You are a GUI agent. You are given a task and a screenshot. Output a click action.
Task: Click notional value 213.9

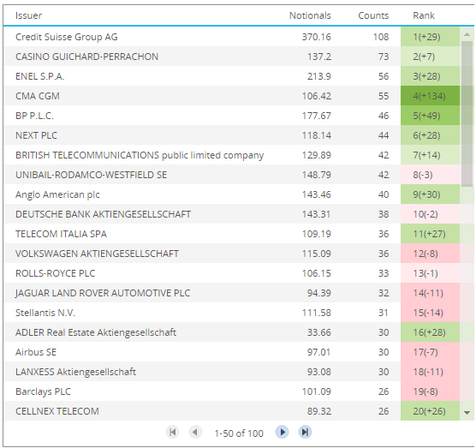pyautogui.click(x=319, y=76)
